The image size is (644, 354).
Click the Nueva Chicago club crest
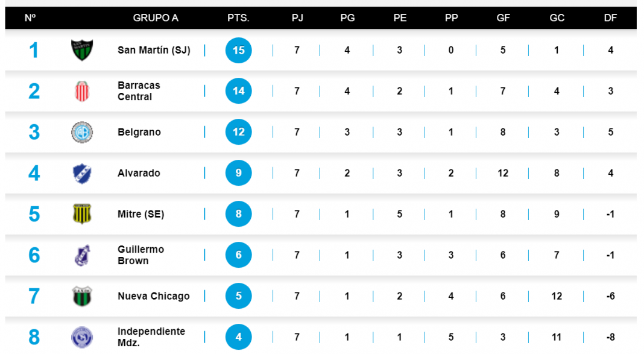(x=81, y=296)
